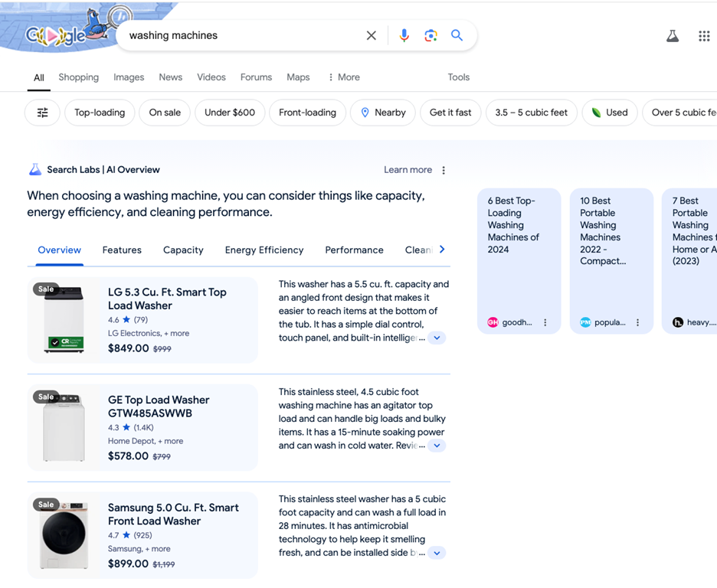
Task: Enable the On sale filter chip
Action: [x=165, y=113]
